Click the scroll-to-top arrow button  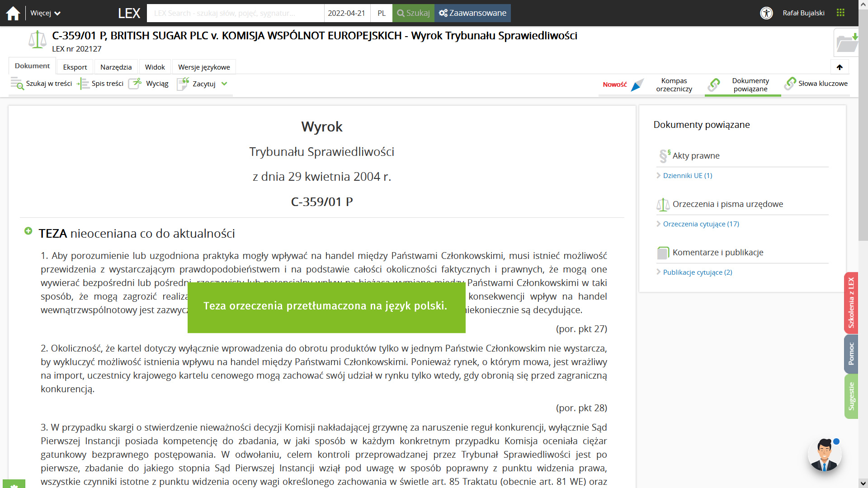(840, 67)
